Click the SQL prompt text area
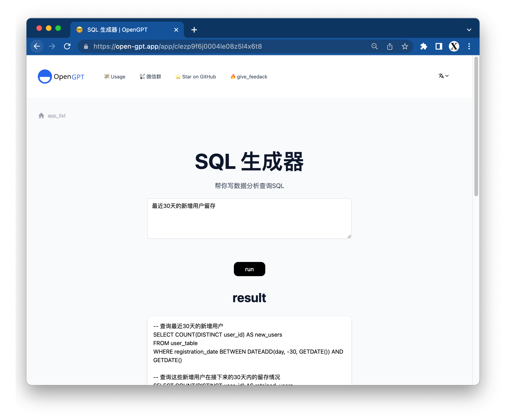Image resolution: width=506 pixels, height=420 pixels. (x=249, y=218)
